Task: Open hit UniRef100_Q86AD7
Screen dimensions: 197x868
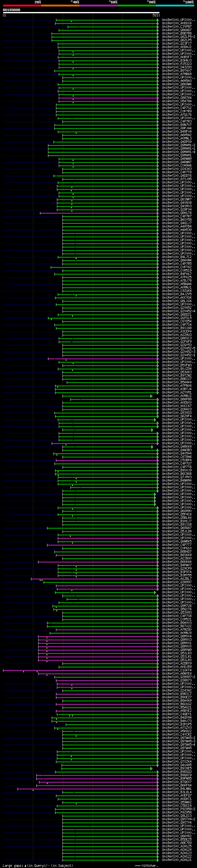Action: pos(177,30)
